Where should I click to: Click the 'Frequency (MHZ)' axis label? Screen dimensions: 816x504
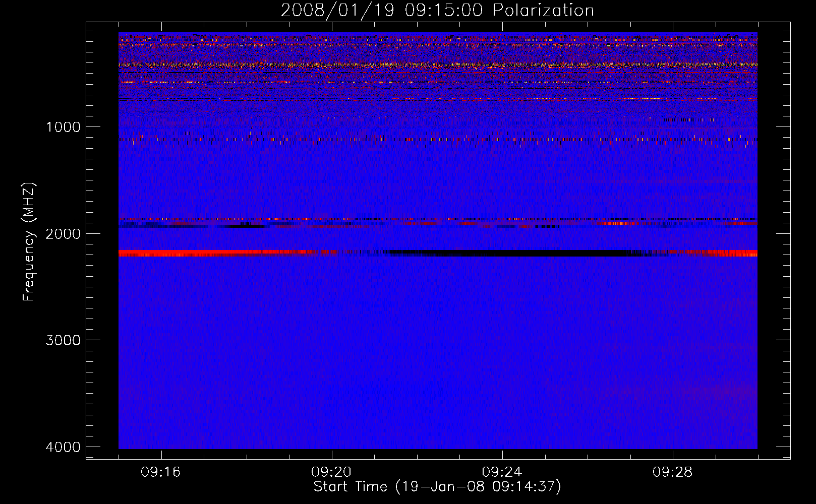point(29,242)
